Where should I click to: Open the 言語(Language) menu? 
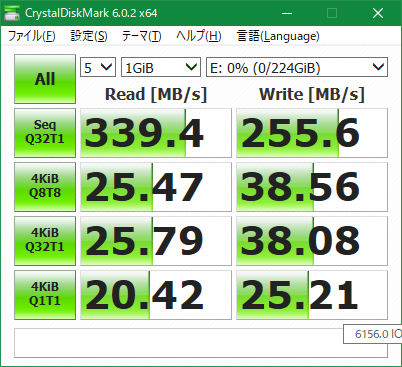pos(278,36)
